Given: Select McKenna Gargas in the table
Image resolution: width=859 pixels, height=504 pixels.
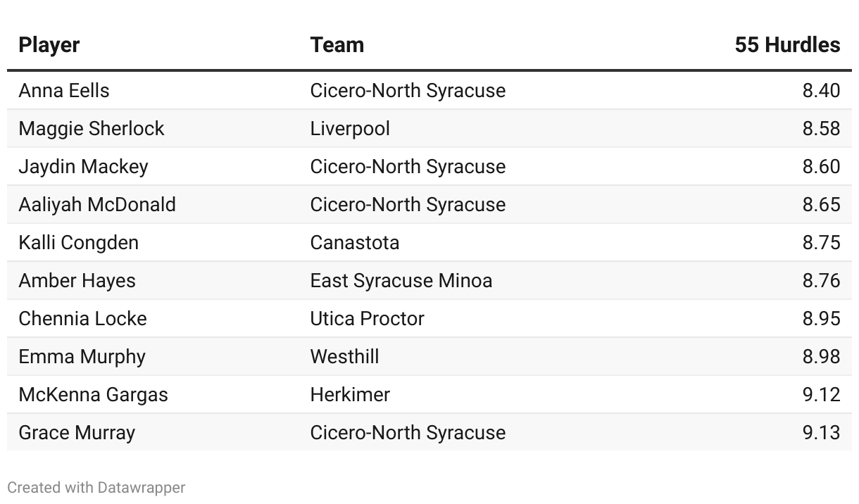Looking at the screenshot, I should (93, 394).
